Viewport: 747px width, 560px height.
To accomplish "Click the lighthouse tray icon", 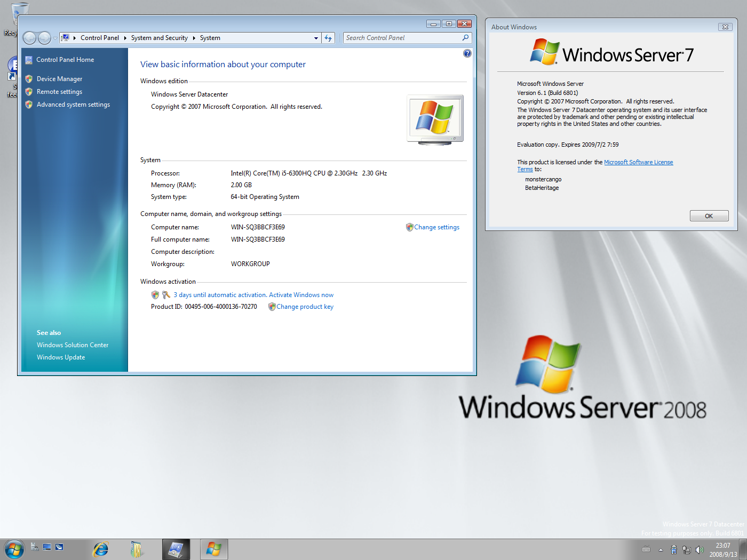I will 674,550.
